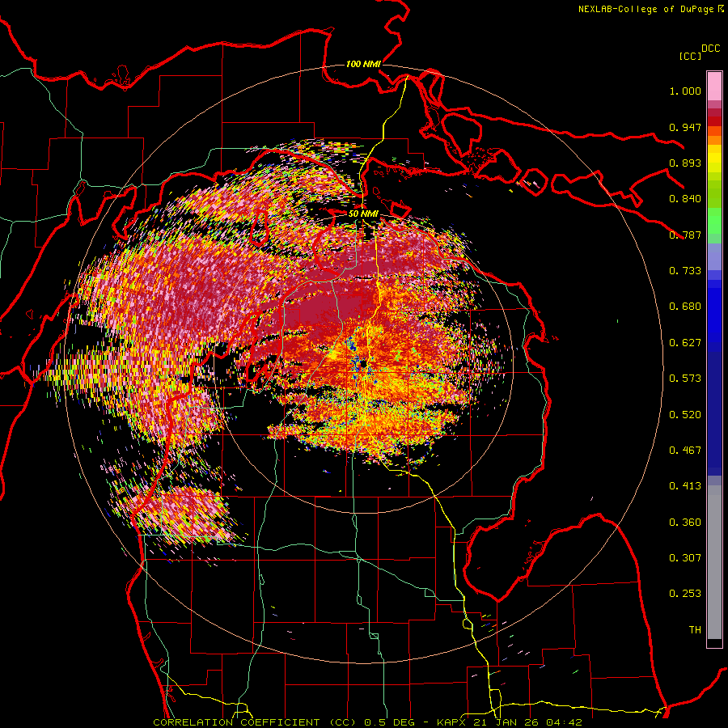
Task: Click the 0.307 scale value
Action: pyautogui.click(x=685, y=558)
